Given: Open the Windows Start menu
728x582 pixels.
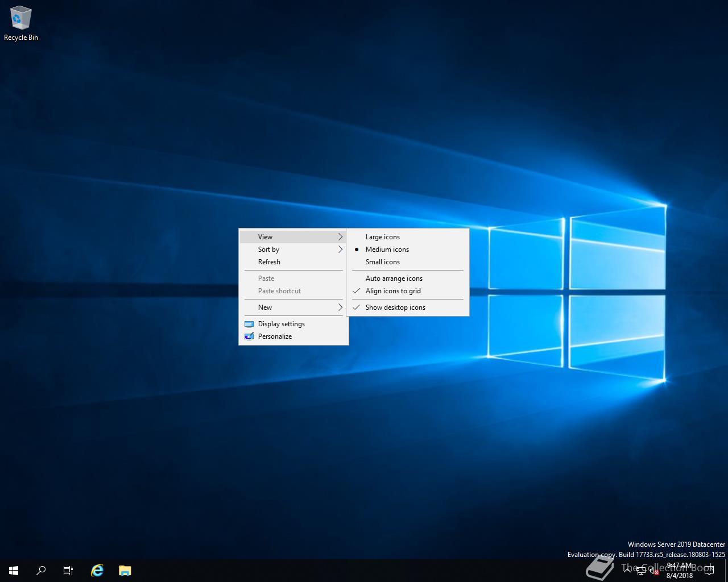Looking at the screenshot, I should pyautogui.click(x=14, y=571).
